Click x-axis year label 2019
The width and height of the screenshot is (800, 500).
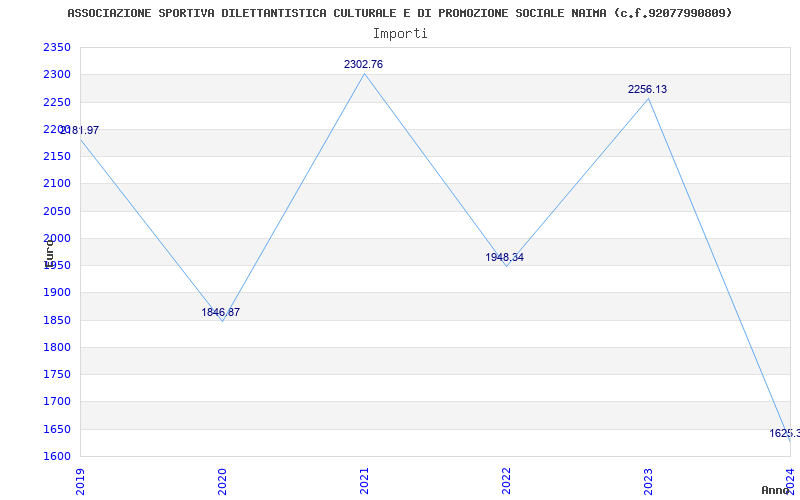click(x=81, y=481)
